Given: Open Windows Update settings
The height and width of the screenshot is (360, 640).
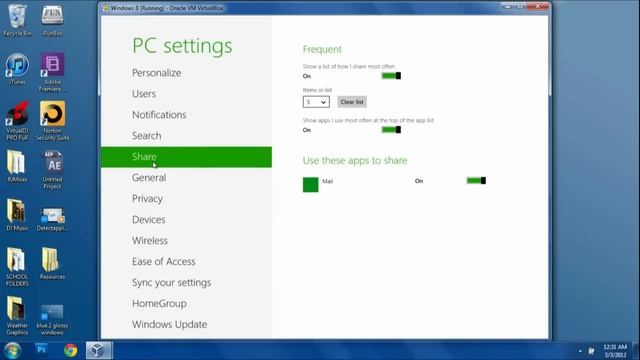Looking at the screenshot, I should point(169,324).
